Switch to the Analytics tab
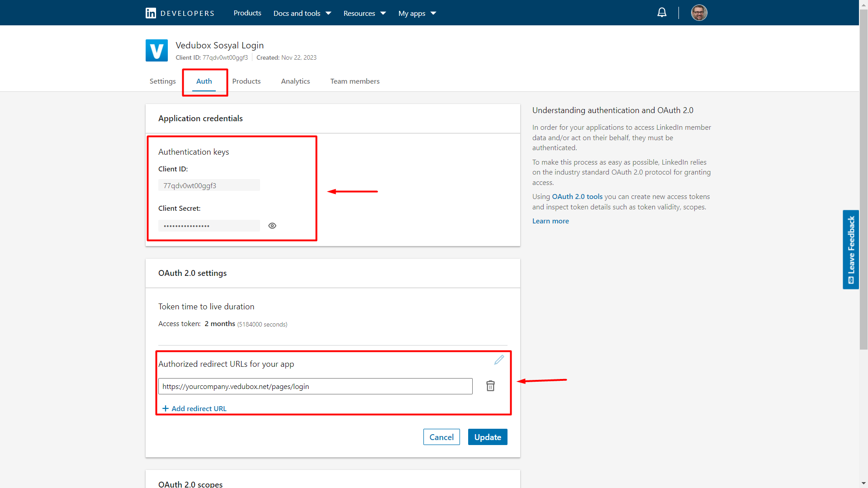 pyautogui.click(x=295, y=81)
